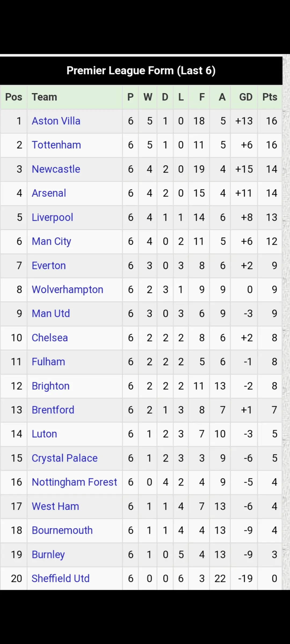The width and height of the screenshot is (290, 644).
Task: Select the Everton team link
Action: pyautogui.click(x=49, y=266)
